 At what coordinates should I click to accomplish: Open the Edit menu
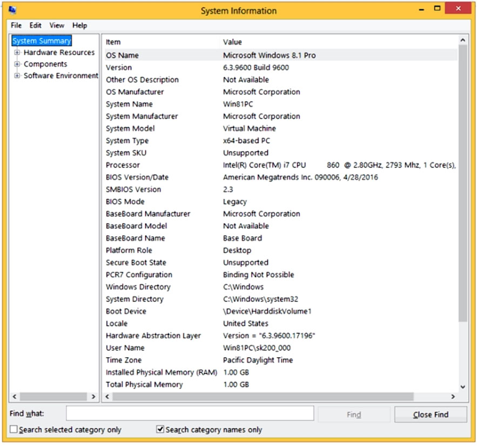[35, 25]
